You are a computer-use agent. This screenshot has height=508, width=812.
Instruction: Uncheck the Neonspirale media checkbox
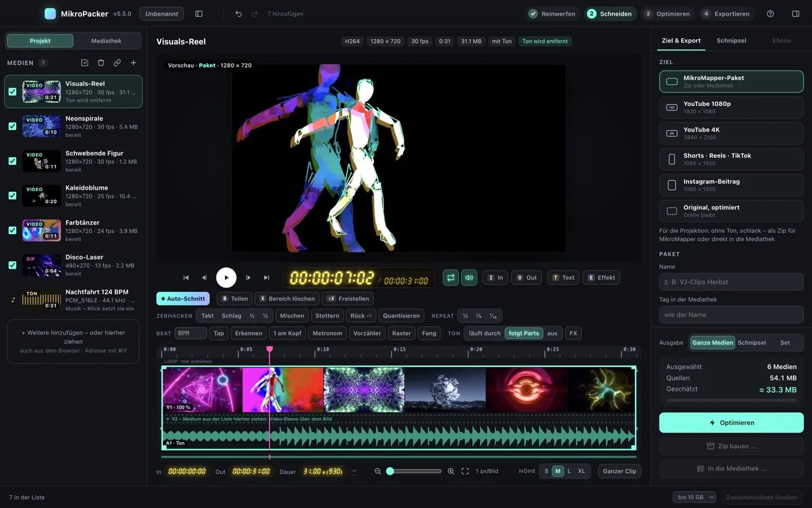[x=12, y=126]
